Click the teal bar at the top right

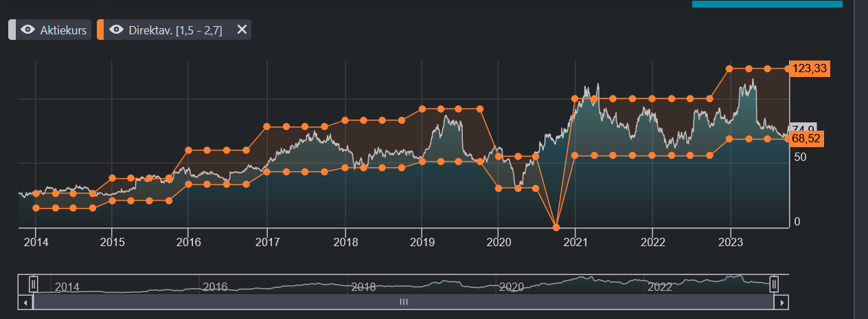pos(766,3)
